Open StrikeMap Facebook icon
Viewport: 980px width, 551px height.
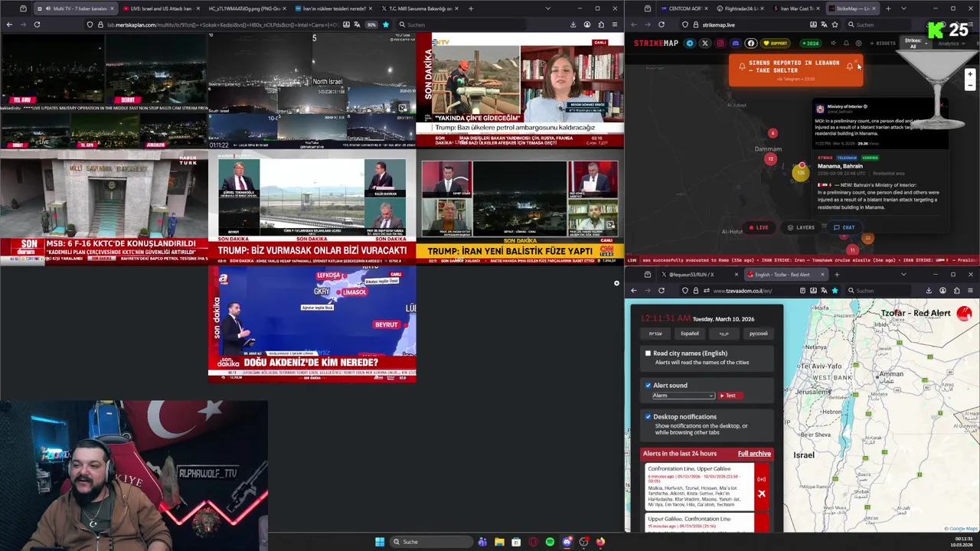point(751,43)
